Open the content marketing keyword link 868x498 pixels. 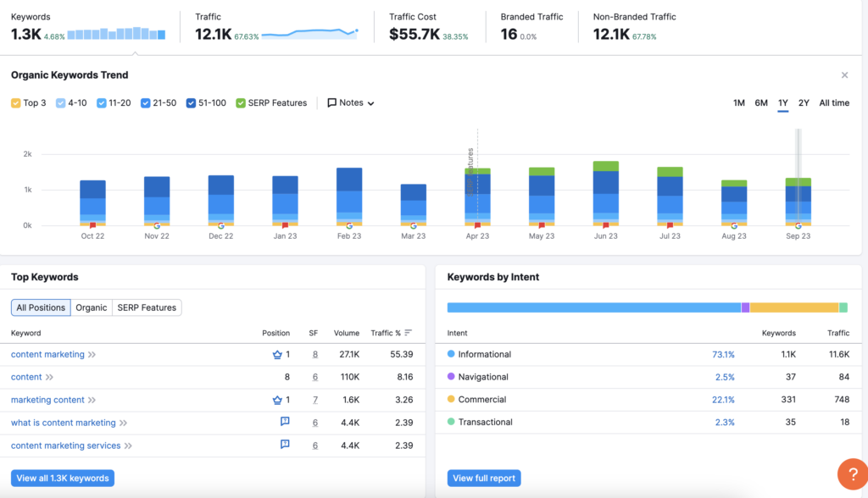coord(47,355)
